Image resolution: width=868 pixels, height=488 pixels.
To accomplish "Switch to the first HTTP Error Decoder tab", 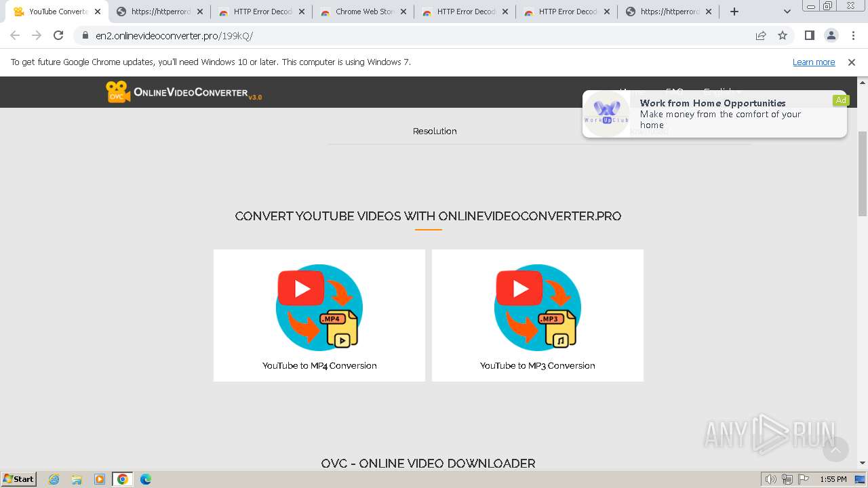I will pos(262,12).
